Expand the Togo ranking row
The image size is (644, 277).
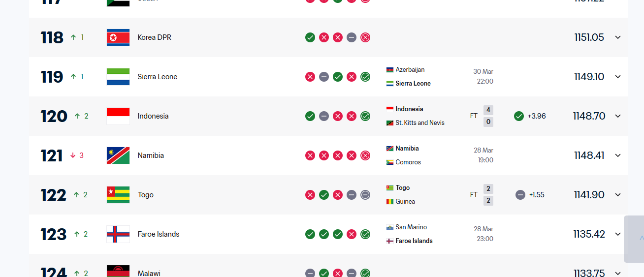pyautogui.click(x=618, y=195)
